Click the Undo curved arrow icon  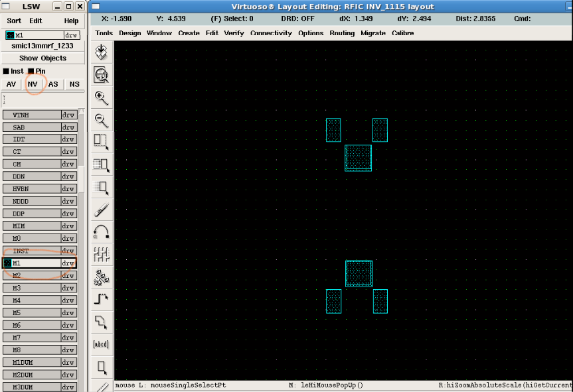[101, 232]
